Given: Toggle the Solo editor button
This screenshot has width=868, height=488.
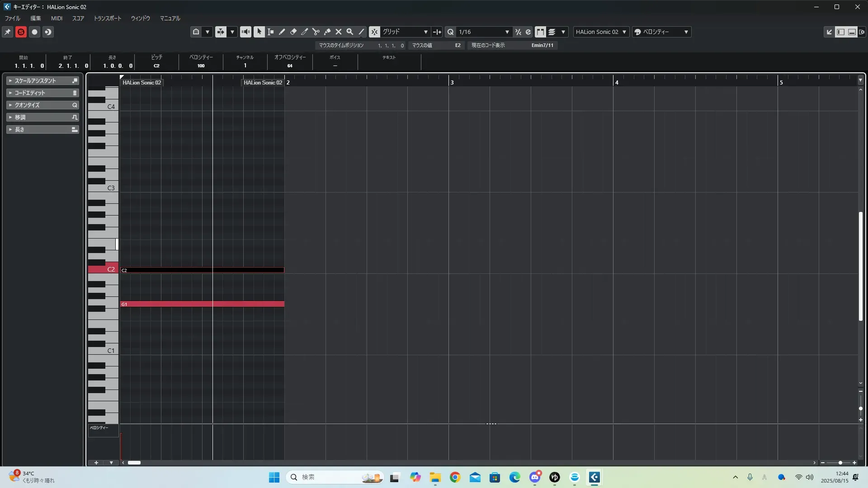Looking at the screenshot, I should tap(21, 32).
